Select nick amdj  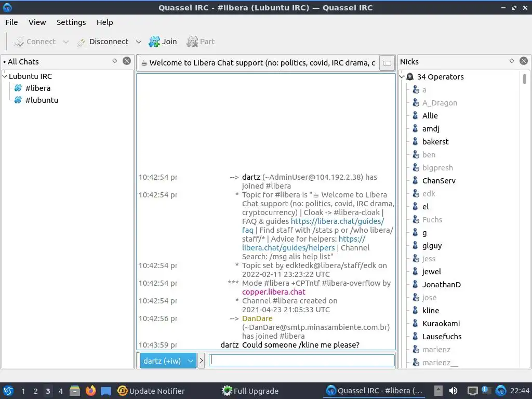click(x=431, y=129)
